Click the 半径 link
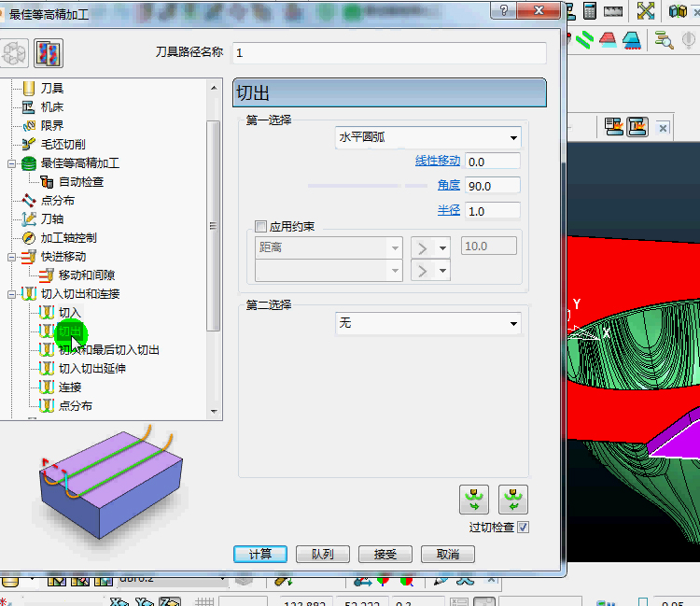 [x=449, y=210]
